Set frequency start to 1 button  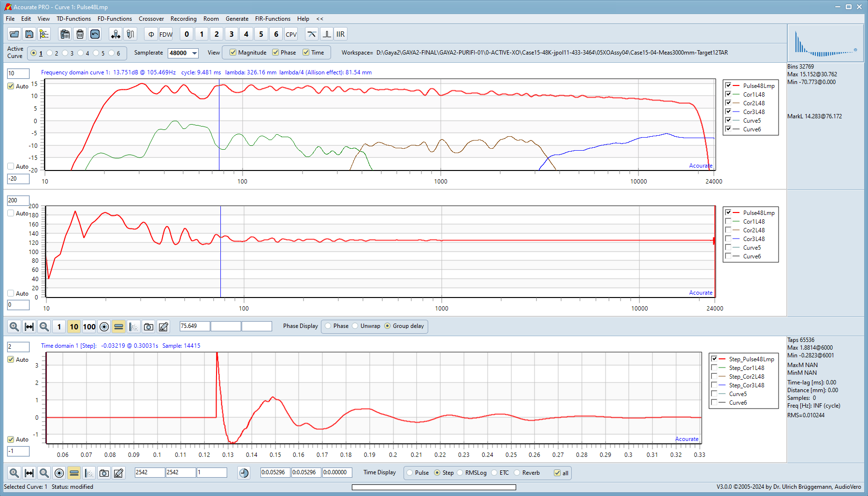click(x=59, y=327)
